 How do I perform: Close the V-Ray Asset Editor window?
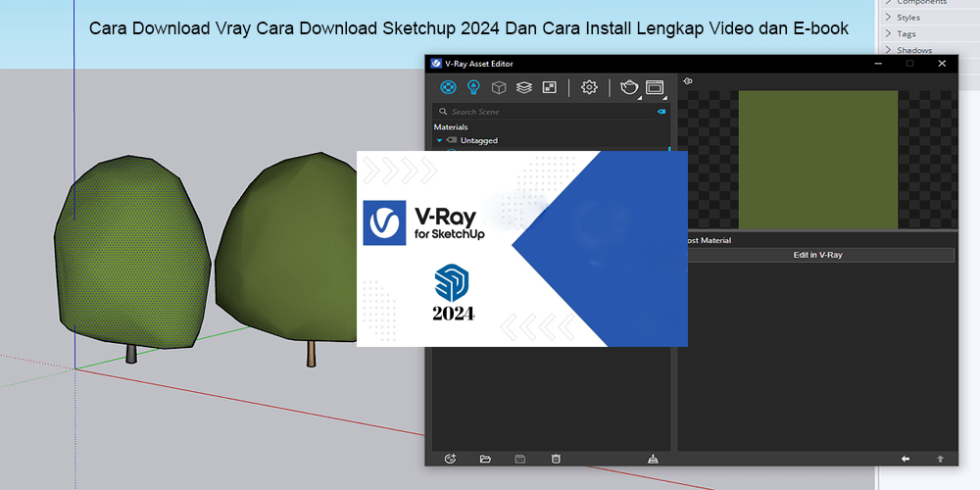click(942, 63)
